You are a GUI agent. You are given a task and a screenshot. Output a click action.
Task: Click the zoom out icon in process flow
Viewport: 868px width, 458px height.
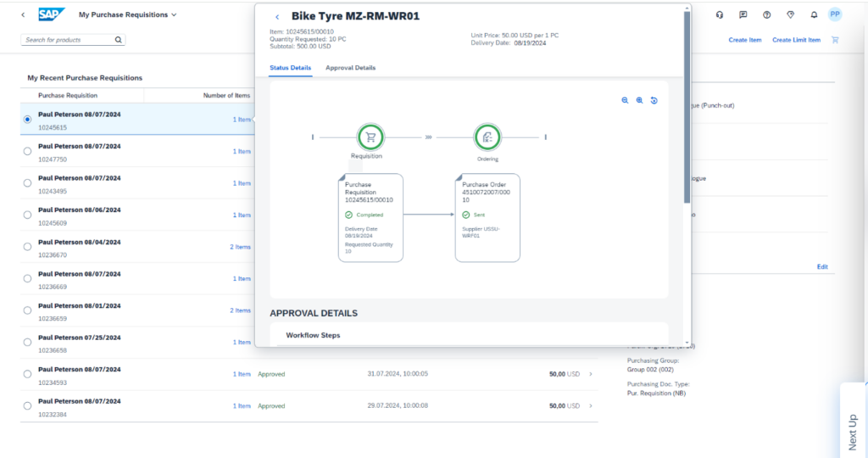(625, 100)
